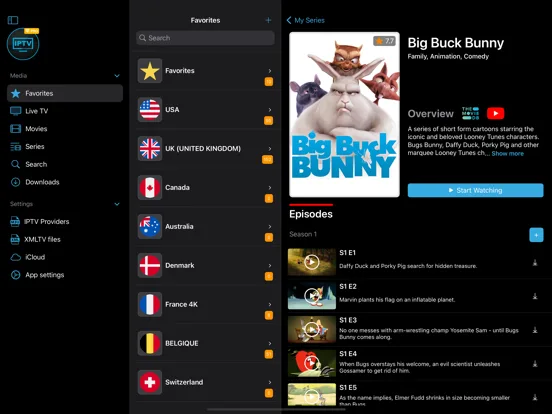Click the IPTV Providers file icon
Image resolution: width=552 pixels, height=414 pixels.
15,221
